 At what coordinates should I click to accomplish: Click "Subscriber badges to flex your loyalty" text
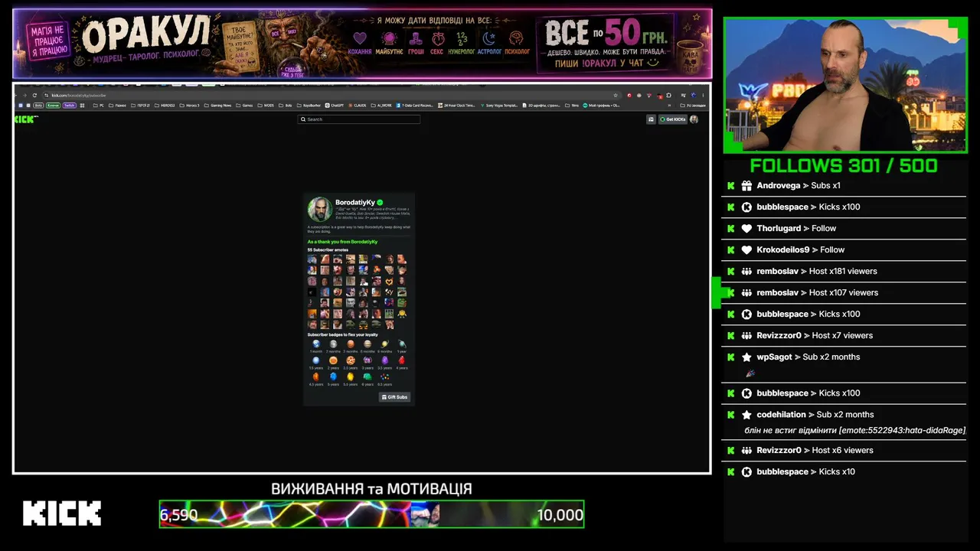[342, 334]
